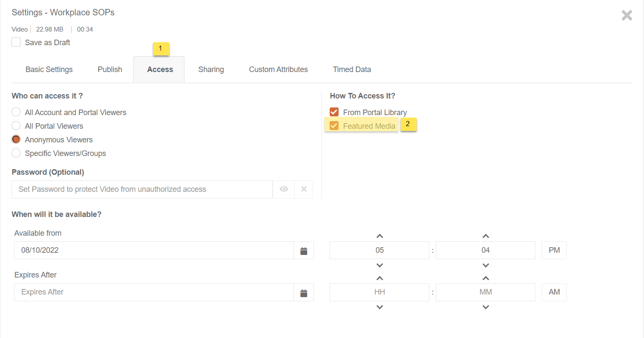Close the Settings dialog
This screenshot has width=644, height=338.
(627, 16)
